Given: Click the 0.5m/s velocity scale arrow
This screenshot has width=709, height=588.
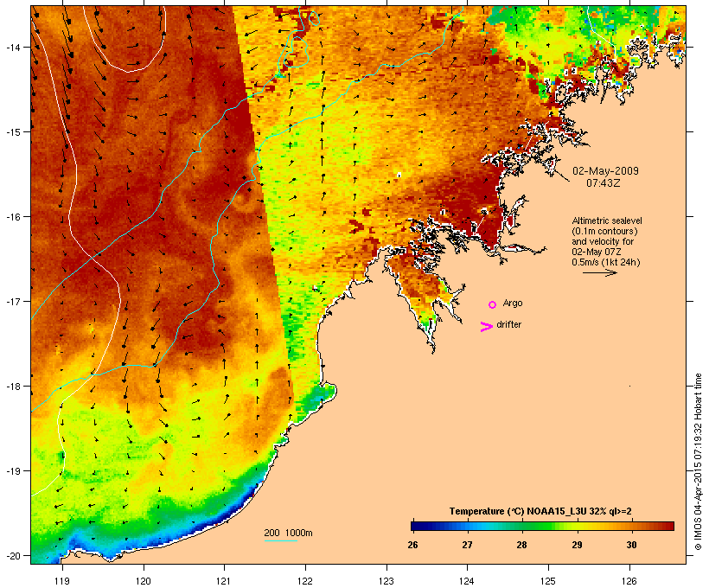Looking at the screenshot, I should pos(600,272).
